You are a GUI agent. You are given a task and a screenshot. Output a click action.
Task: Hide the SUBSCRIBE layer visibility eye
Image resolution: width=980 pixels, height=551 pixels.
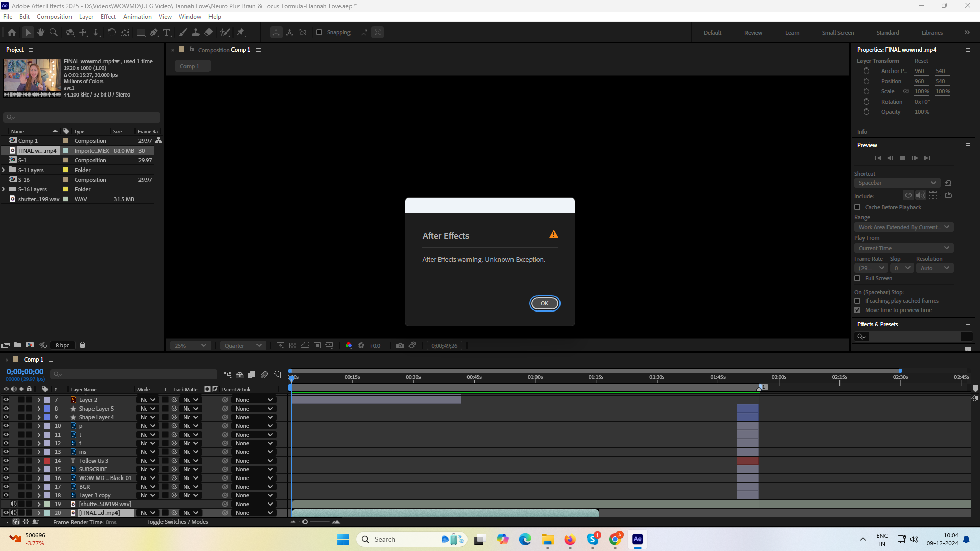[6, 469]
